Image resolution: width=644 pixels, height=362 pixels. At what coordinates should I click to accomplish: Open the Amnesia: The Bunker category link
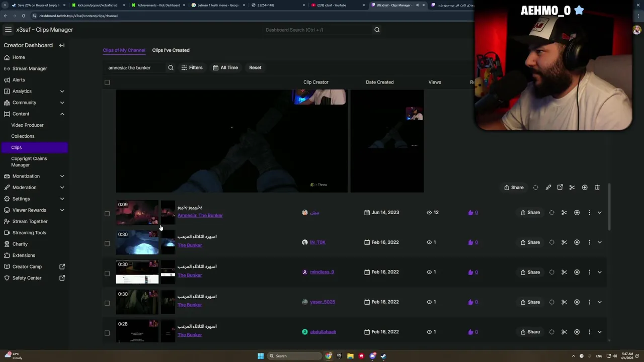coord(200,216)
